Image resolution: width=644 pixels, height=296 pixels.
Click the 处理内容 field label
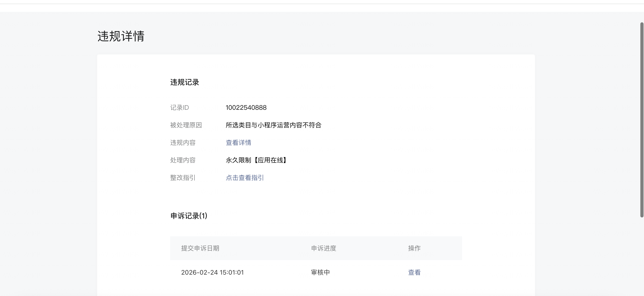coord(183,160)
